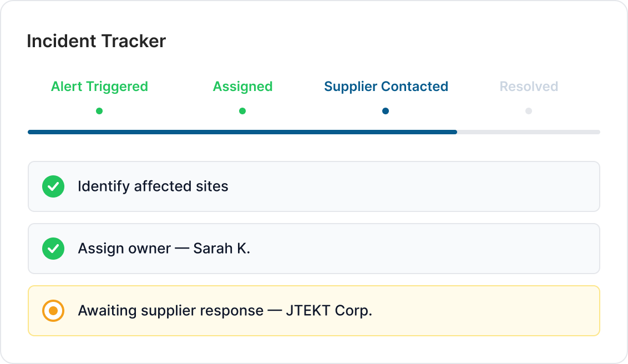Select the 'Identify affected sites' task card
Screen dimensions: 628x364
[314, 186]
